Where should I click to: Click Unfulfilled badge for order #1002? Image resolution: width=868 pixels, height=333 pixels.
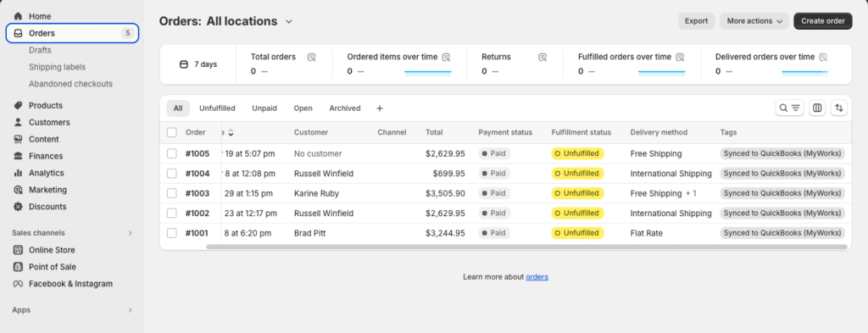577,213
